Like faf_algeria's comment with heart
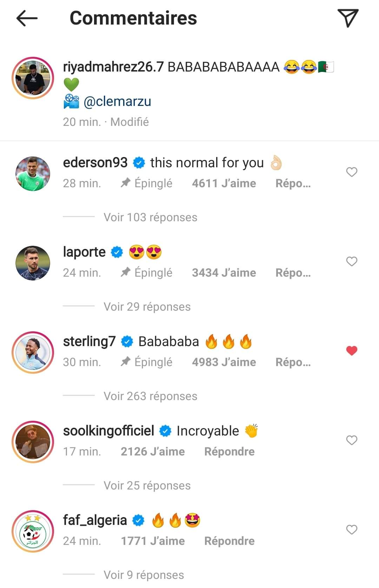The height and width of the screenshot is (588, 379). (352, 530)
